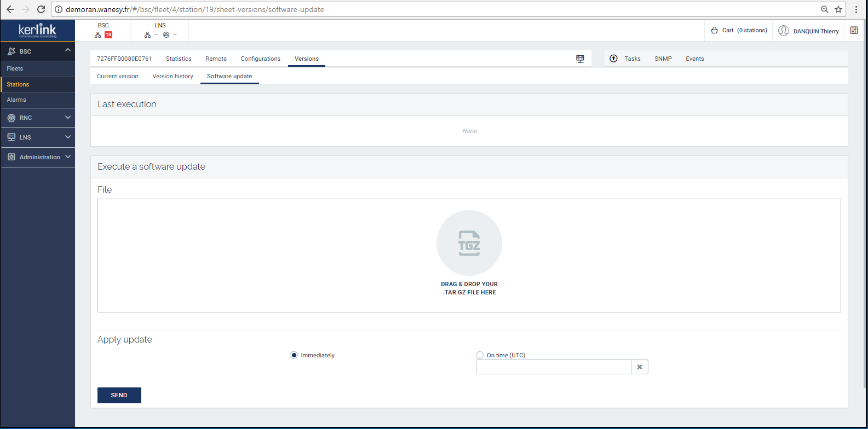868x429 pixels.
Task: Select the Immediately radio button
Action: tap(294, 355)
